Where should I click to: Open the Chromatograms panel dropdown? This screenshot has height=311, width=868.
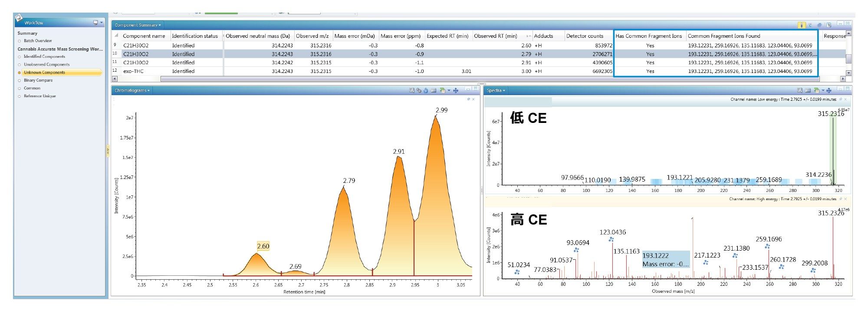tap(132, 90)
